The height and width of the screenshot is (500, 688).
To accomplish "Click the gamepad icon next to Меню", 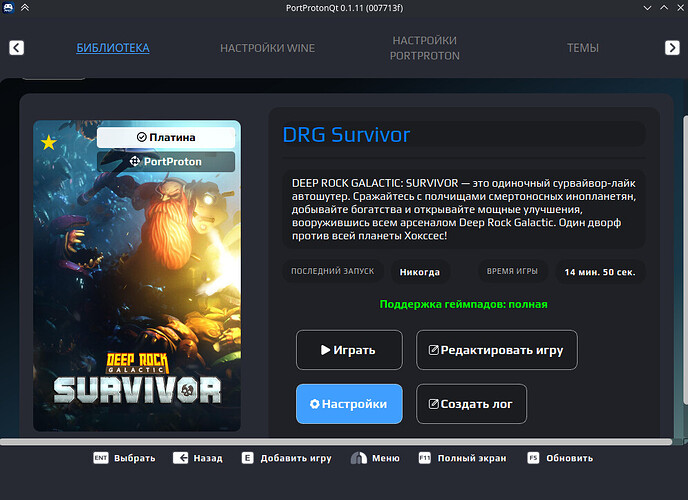I will pyautogui.click(x=358, y=458).
